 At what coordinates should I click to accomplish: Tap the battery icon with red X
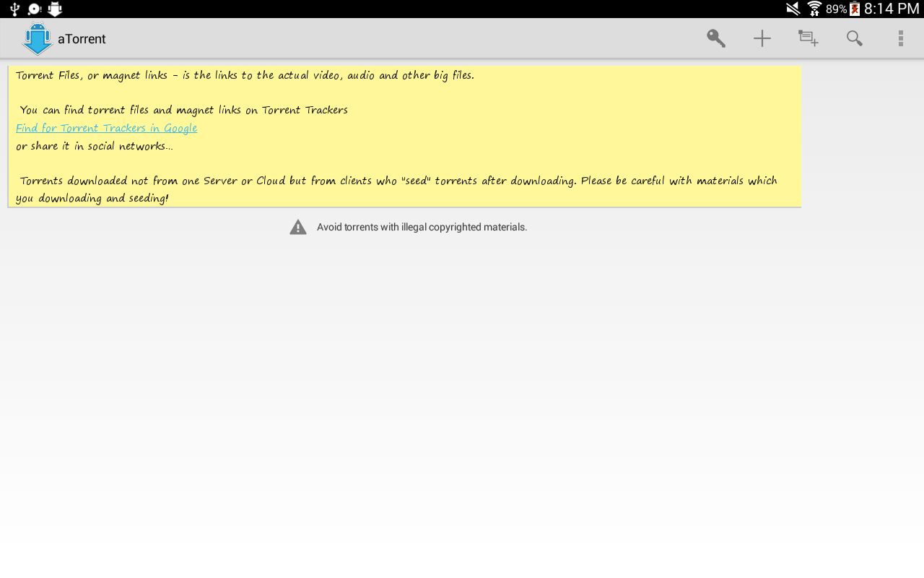tap(855, 9)
